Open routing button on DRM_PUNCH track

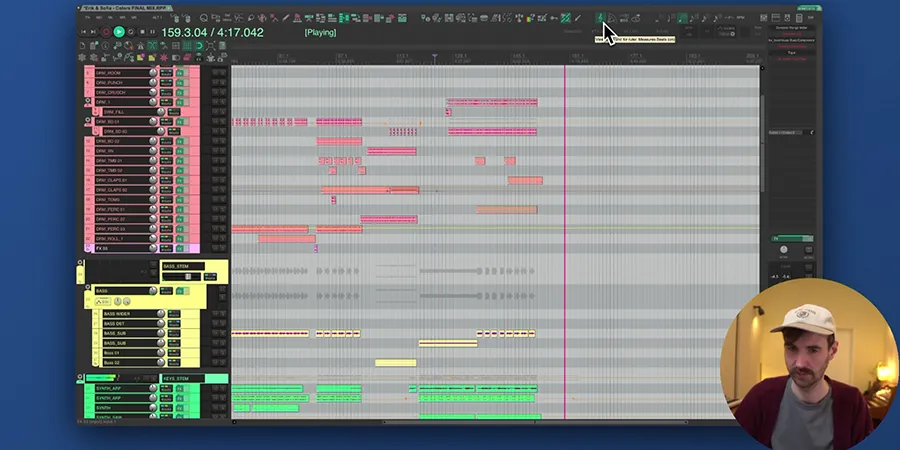(166, 83)
